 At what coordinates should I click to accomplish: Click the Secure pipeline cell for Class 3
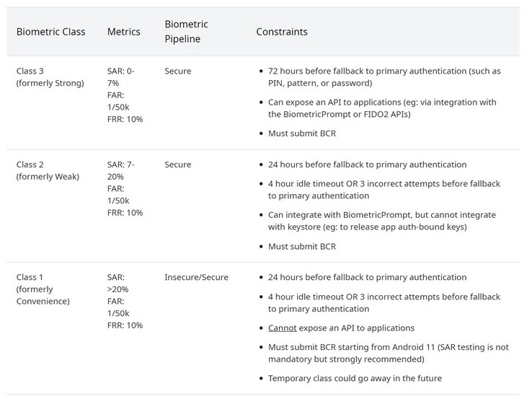[178, 71]
